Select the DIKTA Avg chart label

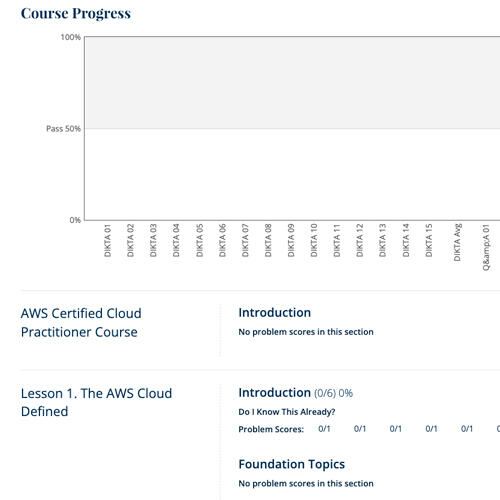(x=457, y=242)
